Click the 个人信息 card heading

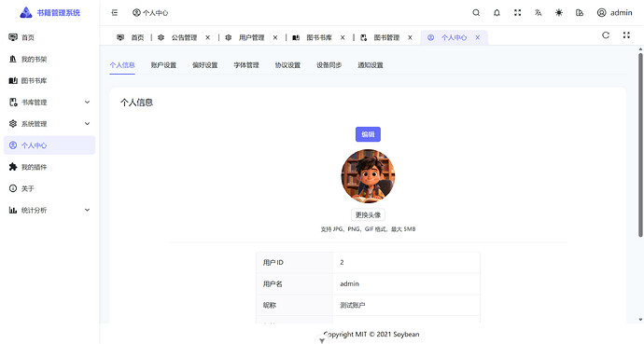[x=136, y=103]
